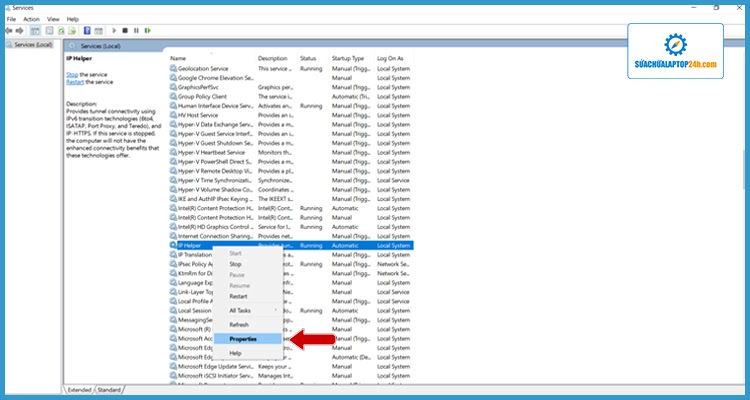The width and height of the screenshot is (750, 400).
Task: Open the Action menu
Action: (x=32, y=18)
